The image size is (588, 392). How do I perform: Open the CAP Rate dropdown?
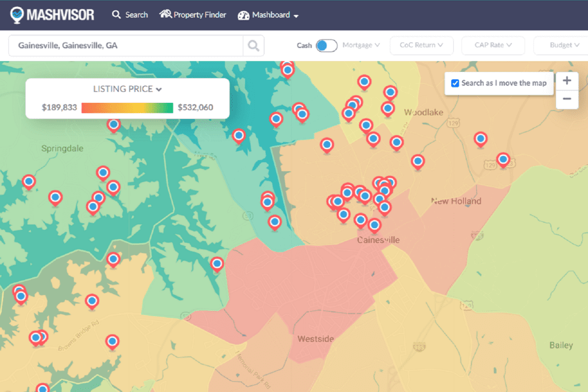tap(493, 45)
